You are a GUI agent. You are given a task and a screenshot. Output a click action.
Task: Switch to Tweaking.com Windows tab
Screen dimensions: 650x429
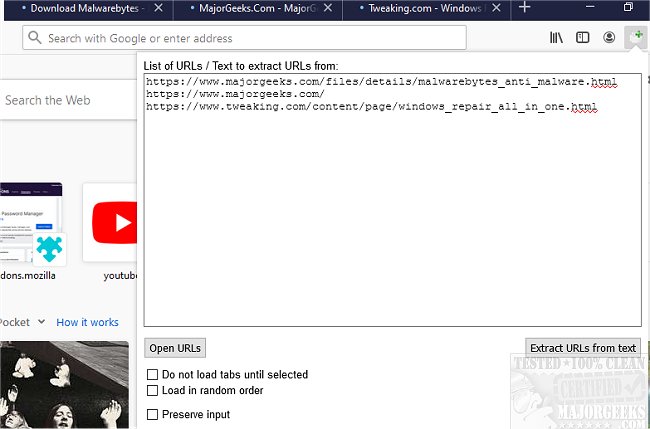tap(427, 9)
